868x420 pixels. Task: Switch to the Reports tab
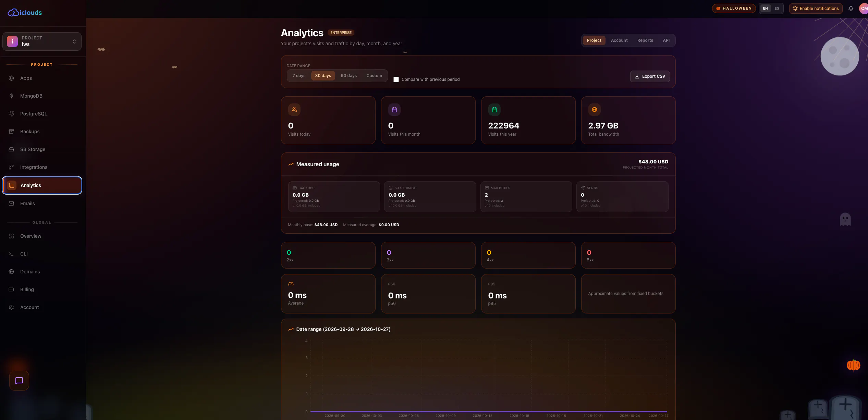tap(645, 40)
